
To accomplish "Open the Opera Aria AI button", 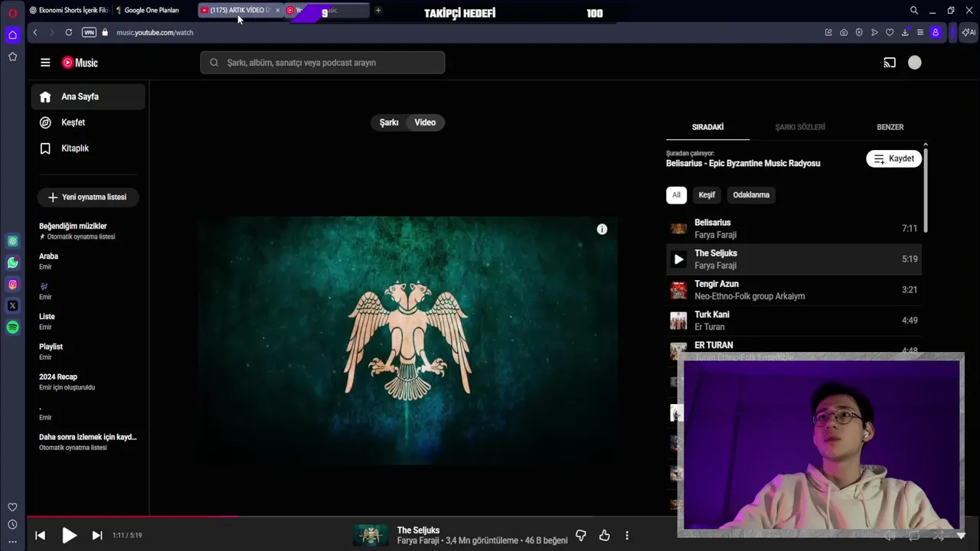I will (969, 32).
